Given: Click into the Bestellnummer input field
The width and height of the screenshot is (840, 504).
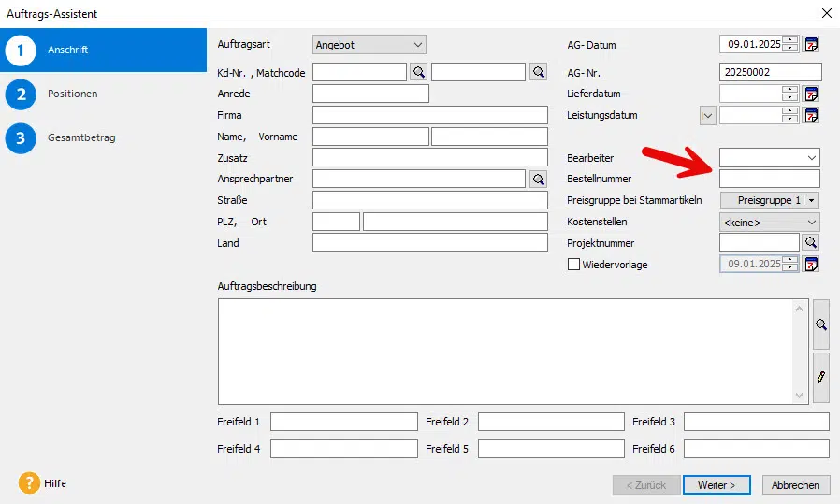Looking at the screenshot, I should coord(769,179).
